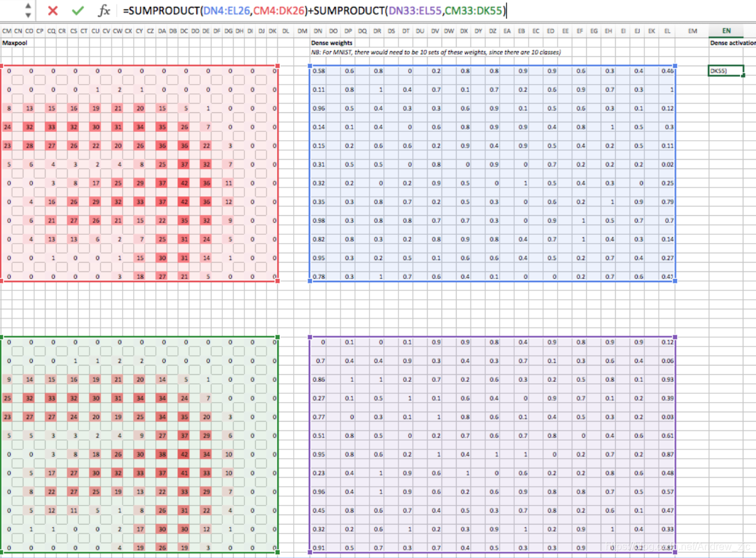The image size is (756, 558).
Task: Click the purple range cell 0.57
Action: [x=668, y=492]
